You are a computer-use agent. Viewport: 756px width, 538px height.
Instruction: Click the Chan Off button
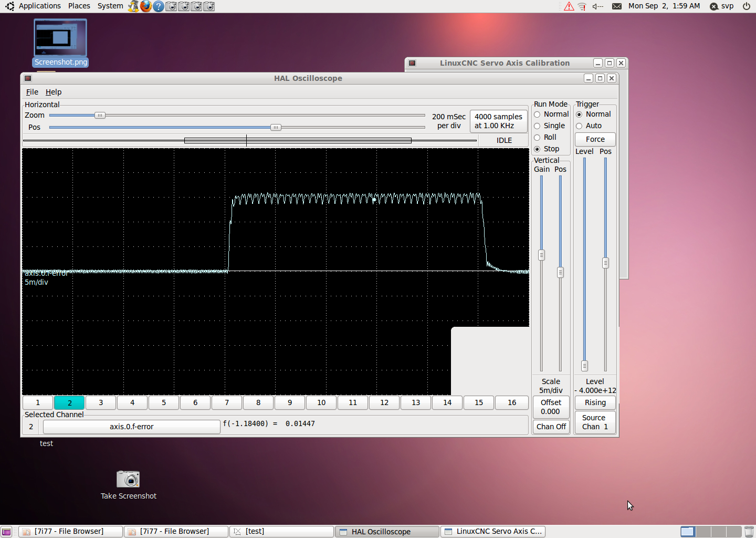pos(551,427)
